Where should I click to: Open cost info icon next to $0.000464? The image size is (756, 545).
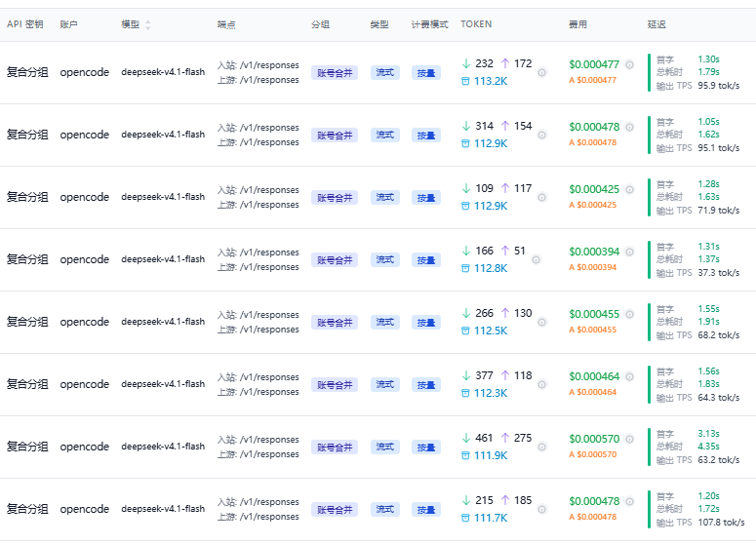coord(630,377)
